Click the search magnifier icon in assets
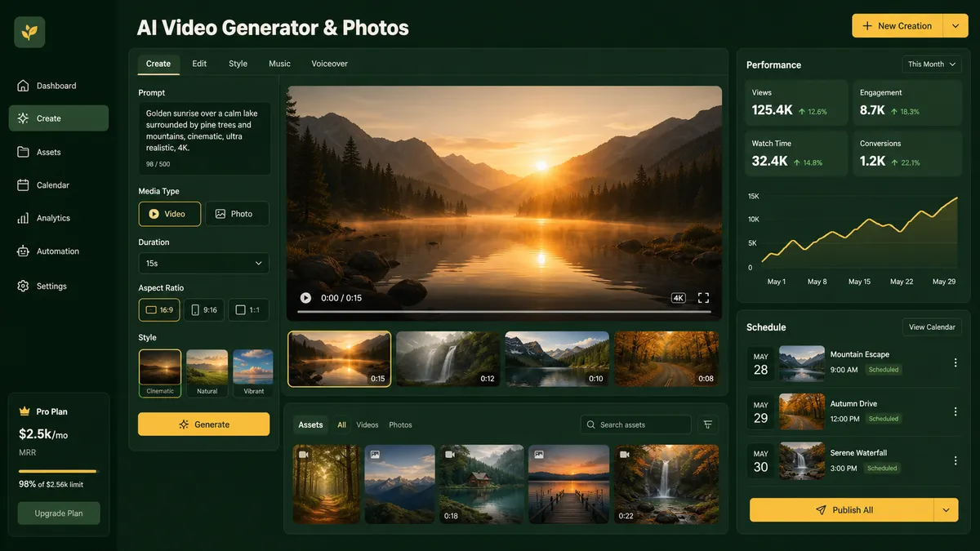This screenshot has height=551, width=980. click(x=591, y=424)
